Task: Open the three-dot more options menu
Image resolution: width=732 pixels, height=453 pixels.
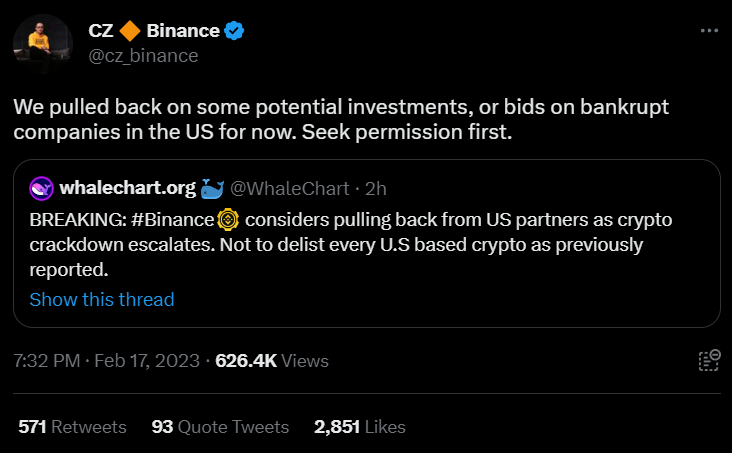Action: coord(709,31)
